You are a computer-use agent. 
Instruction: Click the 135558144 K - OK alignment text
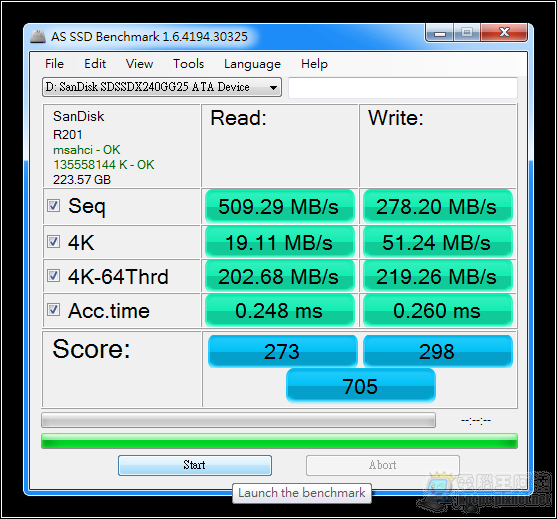click(x=104, y=164)
